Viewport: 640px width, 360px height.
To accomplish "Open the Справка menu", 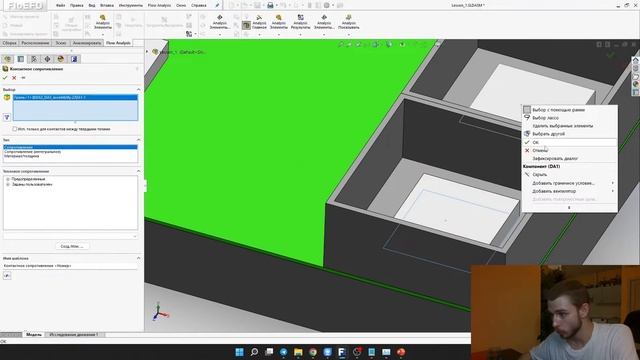I will pos(199,5).
